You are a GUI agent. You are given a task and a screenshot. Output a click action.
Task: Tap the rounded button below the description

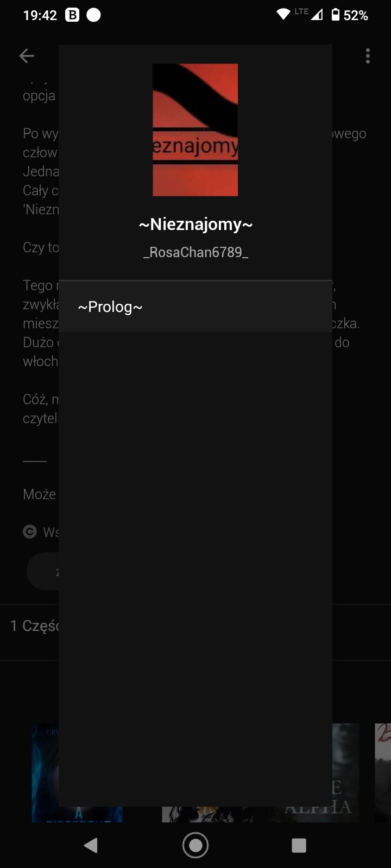pyautogui.click(x=42, y=571)
